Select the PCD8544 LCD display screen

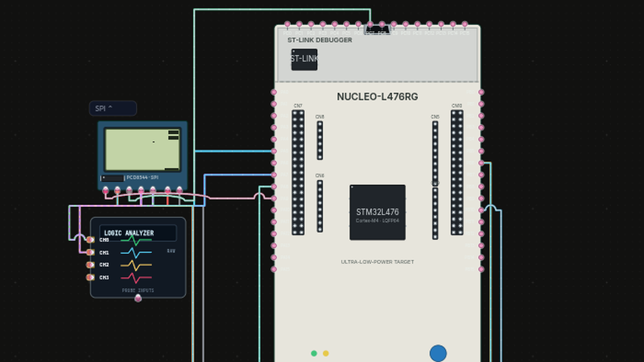142,149
